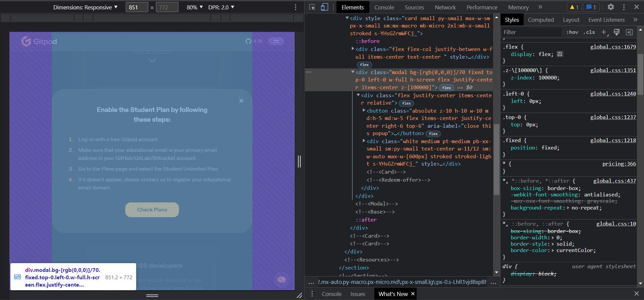Click the flex badge on modal div
644x300 pixels.
point(446,88)
